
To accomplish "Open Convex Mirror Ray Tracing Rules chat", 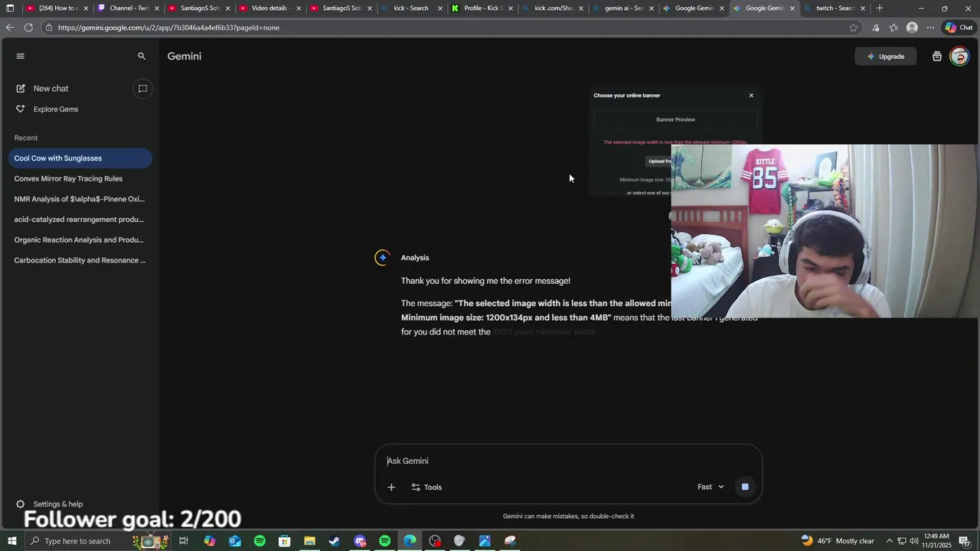I will click(x=80, y=179).
